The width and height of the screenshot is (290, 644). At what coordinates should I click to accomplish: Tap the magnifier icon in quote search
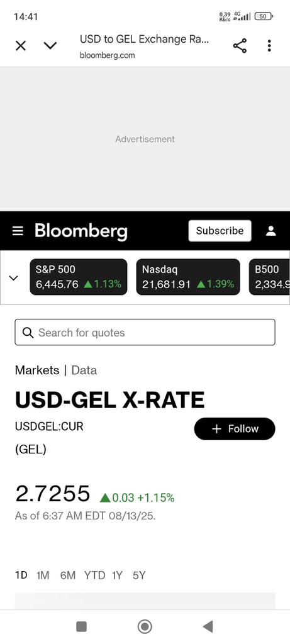[28, 332]
